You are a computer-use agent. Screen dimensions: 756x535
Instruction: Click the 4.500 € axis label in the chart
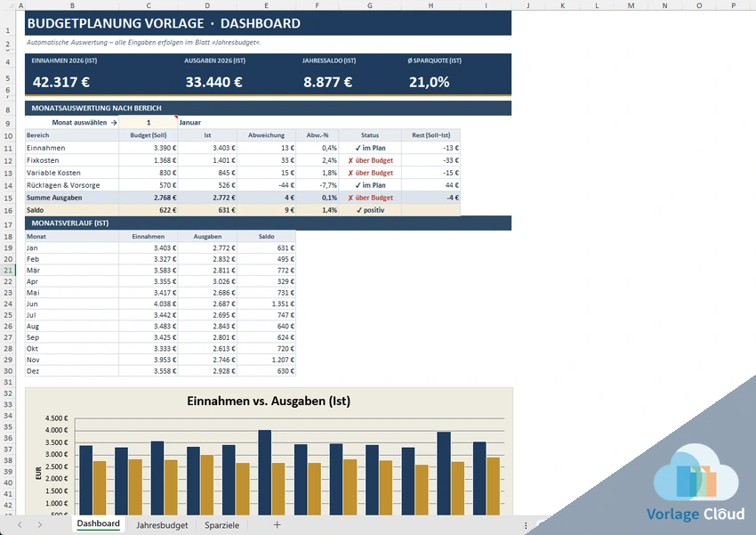(56, 418)
